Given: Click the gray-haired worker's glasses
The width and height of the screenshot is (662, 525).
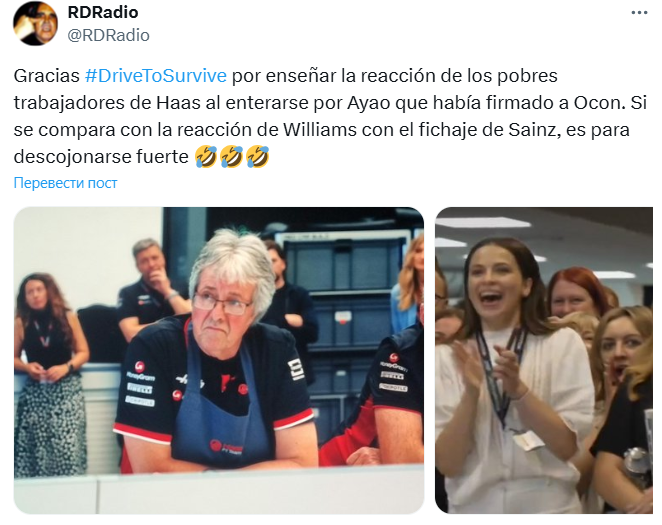Looking at the screenshot, I should tap(220, 304).
